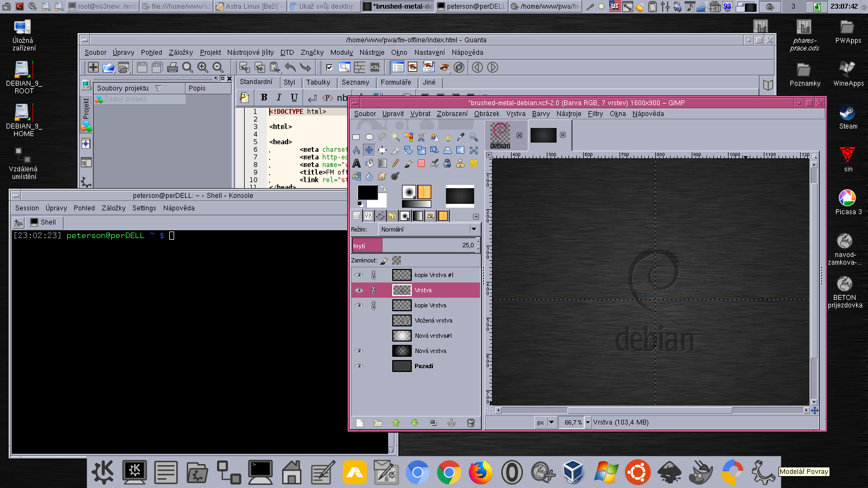Open the Vrstva menu in GIMP
868x488 pixels.
coord(516,114)
